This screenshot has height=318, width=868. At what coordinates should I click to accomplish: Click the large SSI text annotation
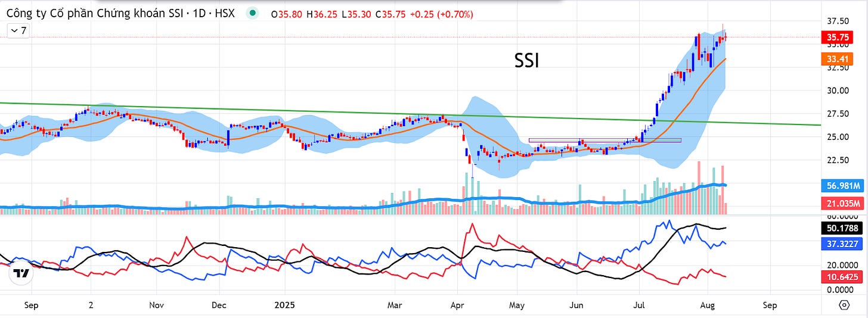tap(526, 61)
